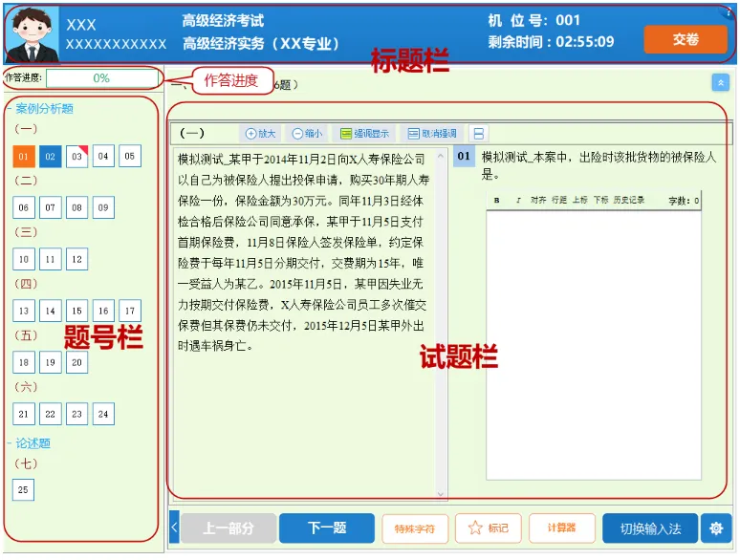The image size is (740, 560).
Task: Click the 高级经济实务 subject title
Action: pyautogui.click(x=261, y=43)
